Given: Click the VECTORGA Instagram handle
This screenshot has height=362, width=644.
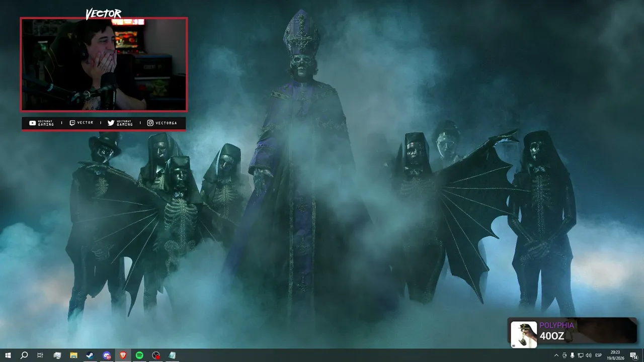Looking at the screenshot, I should point(166,123).
